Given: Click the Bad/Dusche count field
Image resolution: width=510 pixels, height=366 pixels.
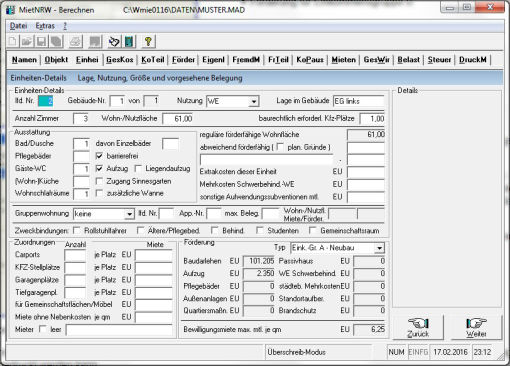Looking at the screenshot, I should coord(81,144).
